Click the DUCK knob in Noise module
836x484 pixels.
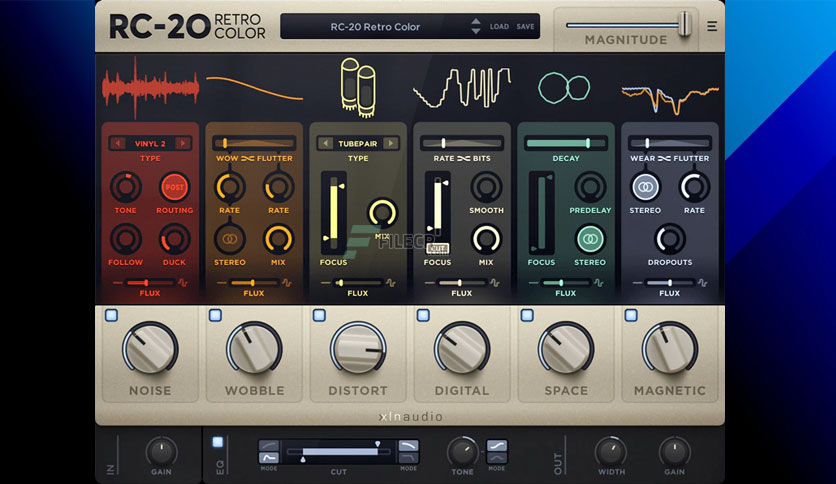pyautogui.click(x=174, y=239)
